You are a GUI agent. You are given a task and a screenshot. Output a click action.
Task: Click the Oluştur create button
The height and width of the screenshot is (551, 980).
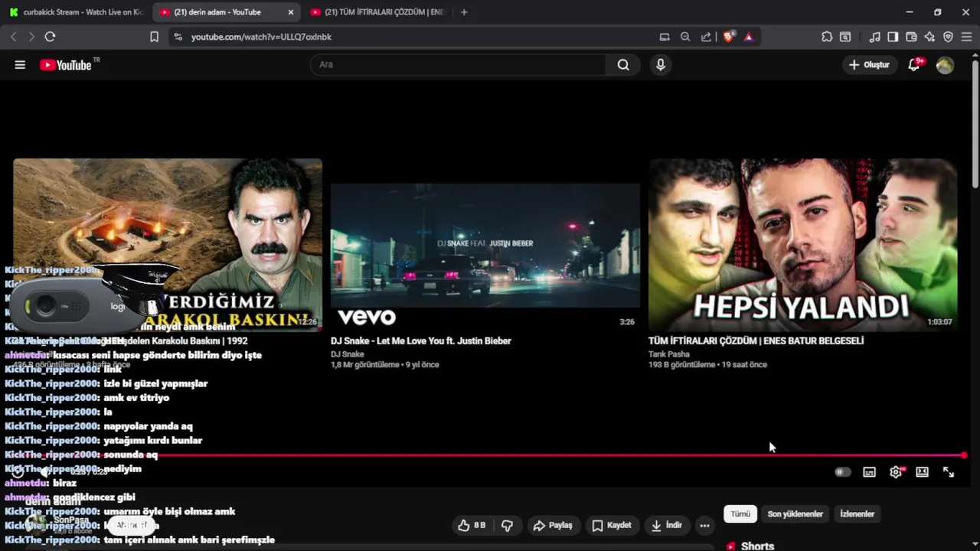pos(869,65)
